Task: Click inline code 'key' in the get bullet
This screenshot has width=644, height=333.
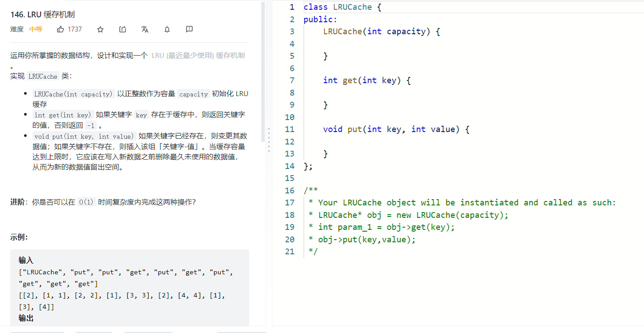Action: [x=142, y=115]
